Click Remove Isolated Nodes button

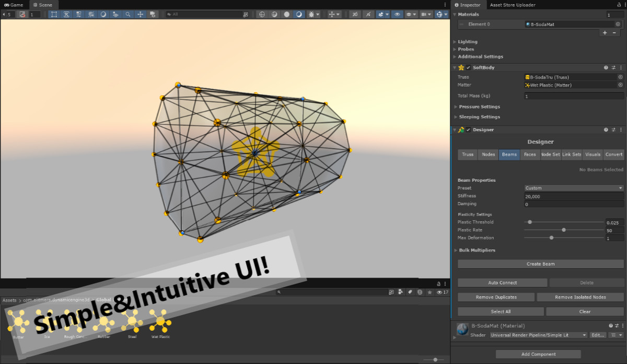(580, 297)
